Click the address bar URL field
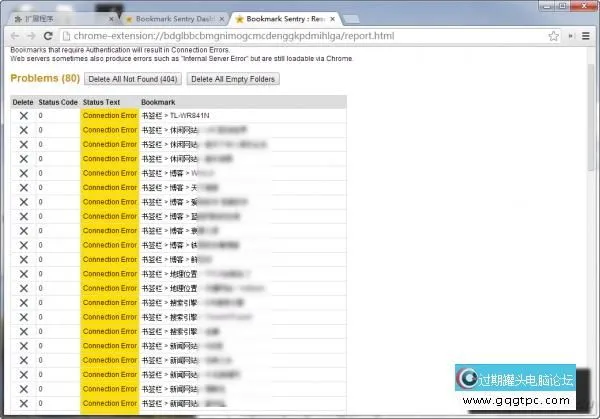 coord(300,35)
